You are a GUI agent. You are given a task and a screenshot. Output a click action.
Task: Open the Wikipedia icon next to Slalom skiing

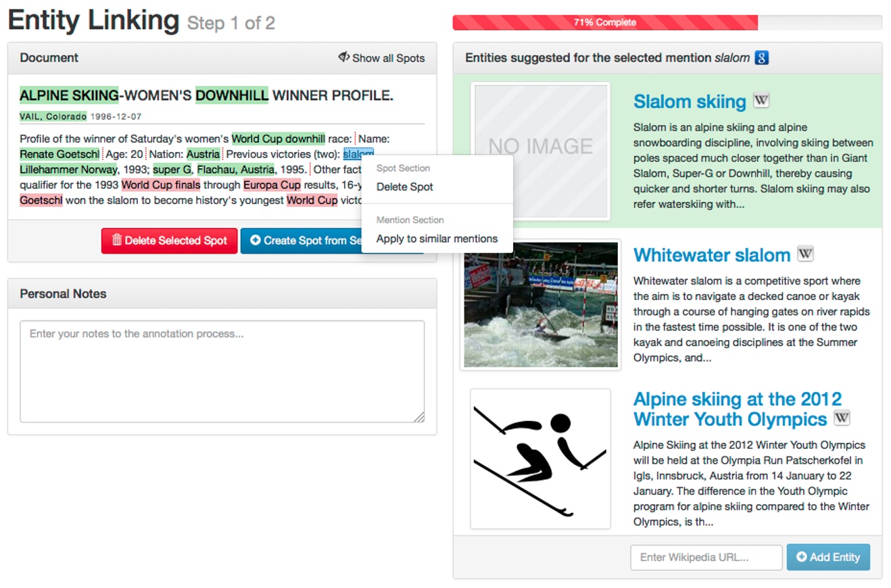tap(761, 100)
